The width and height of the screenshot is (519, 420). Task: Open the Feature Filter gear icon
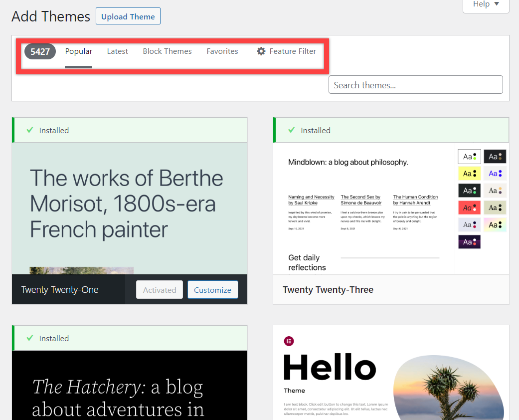pos(261,51)
